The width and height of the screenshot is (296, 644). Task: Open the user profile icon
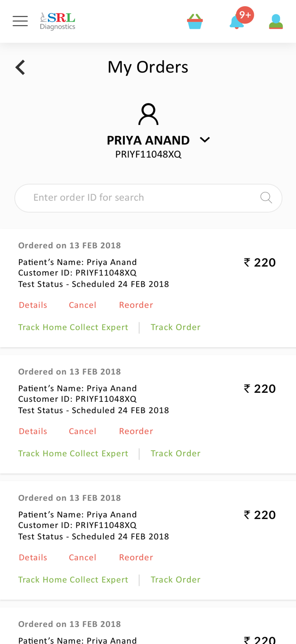276,22
